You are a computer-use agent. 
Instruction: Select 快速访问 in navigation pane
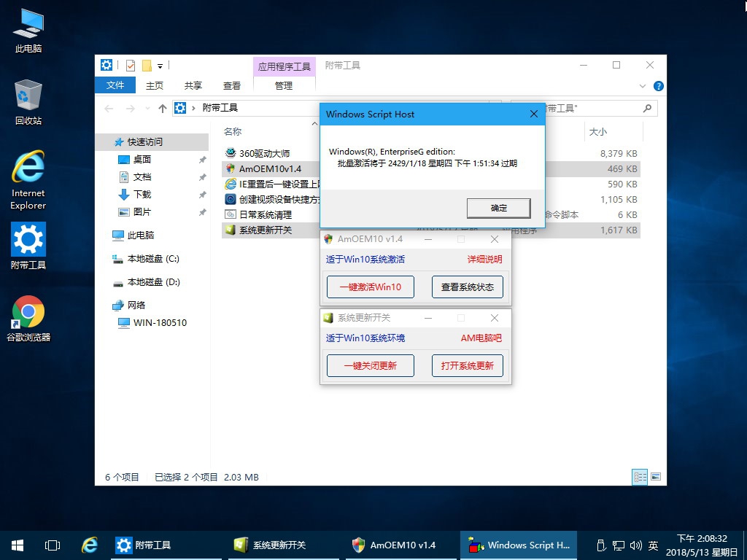(x=152, y=142)
